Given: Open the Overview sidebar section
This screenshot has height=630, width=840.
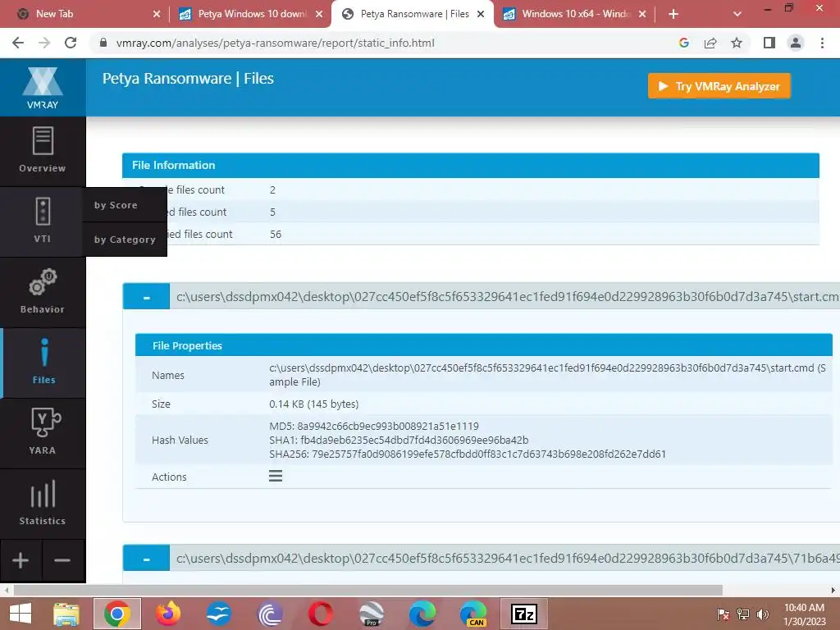Looking at the screenshot, I should (43, 151).
